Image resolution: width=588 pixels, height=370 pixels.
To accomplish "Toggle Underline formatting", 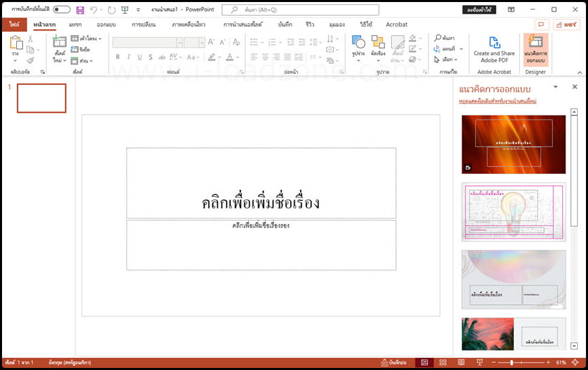I will point(139,57).
